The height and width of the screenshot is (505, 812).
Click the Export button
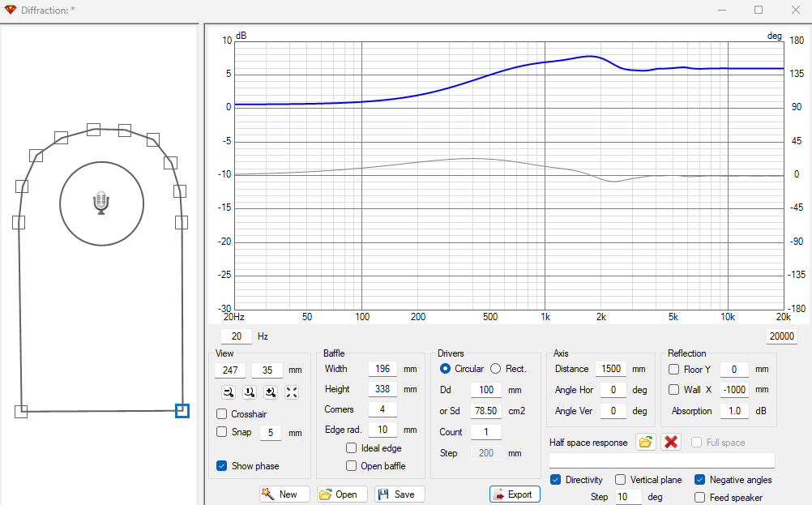click(x=515, y=494)
